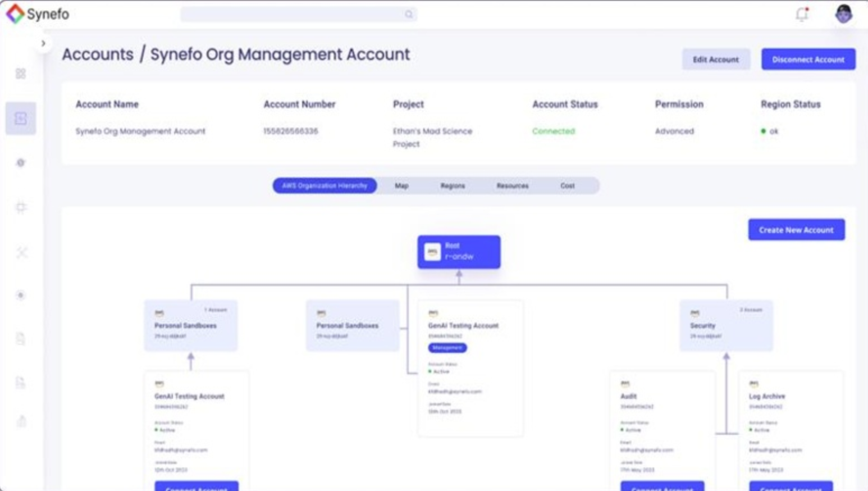Expand the sidebar with the chevron
The image size is (868, 491).
click(43, 43)
